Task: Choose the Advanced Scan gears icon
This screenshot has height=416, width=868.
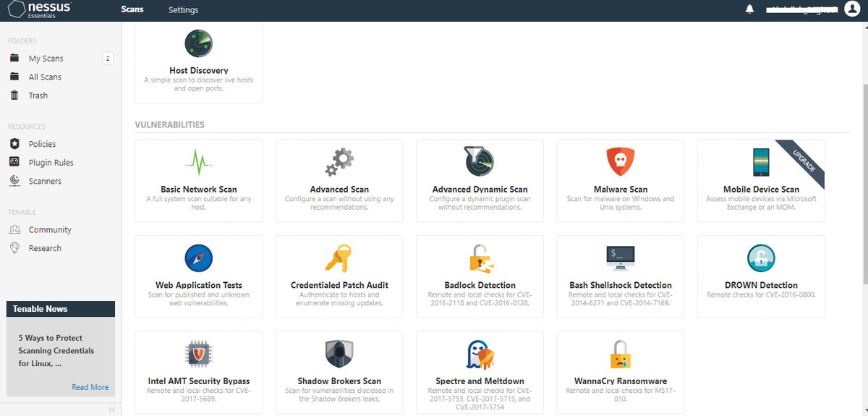Action: 339,162
